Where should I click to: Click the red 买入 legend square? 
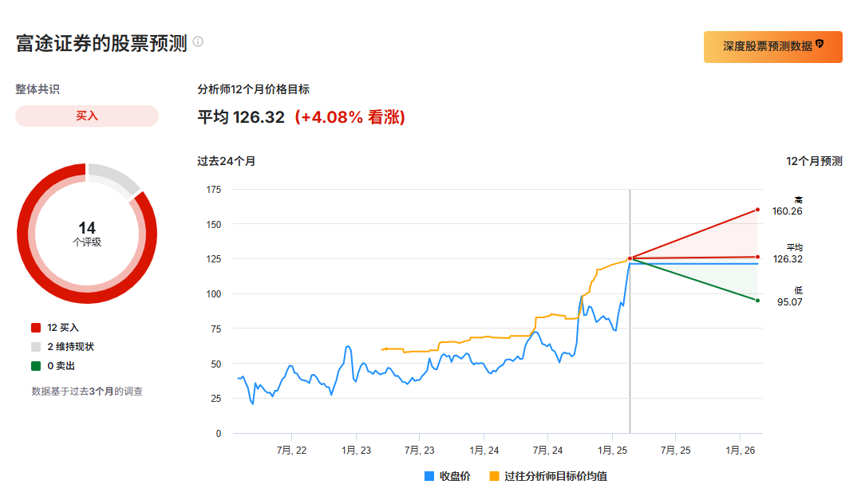(36, 328)
